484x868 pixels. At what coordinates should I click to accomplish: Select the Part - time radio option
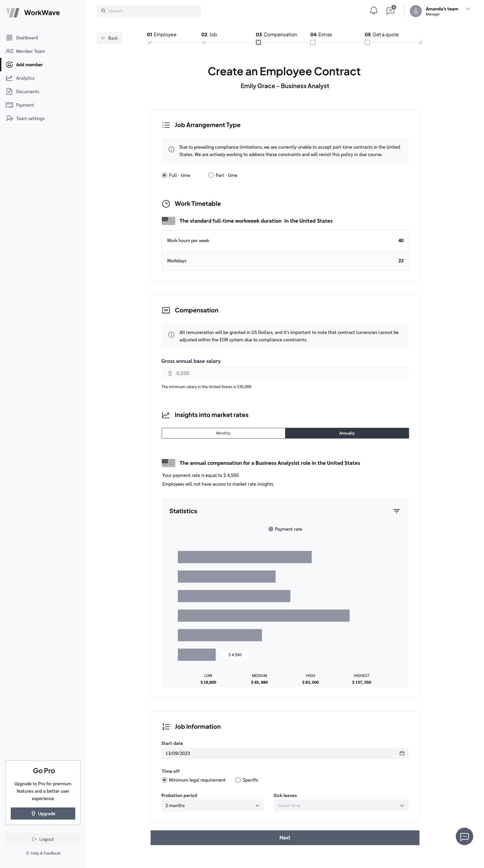point(211,175)
